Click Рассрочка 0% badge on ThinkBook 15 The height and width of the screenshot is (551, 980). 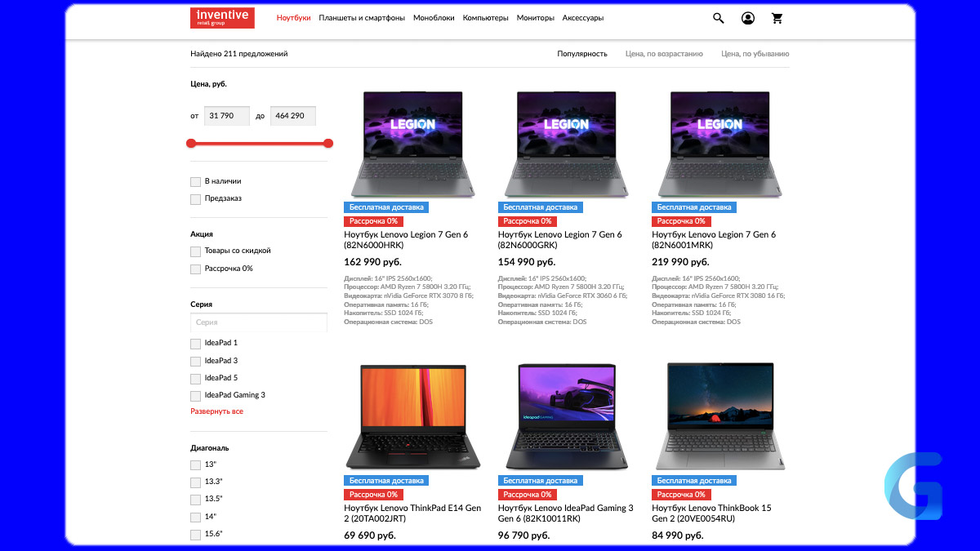pyautogui.click(x=681, y=495)
